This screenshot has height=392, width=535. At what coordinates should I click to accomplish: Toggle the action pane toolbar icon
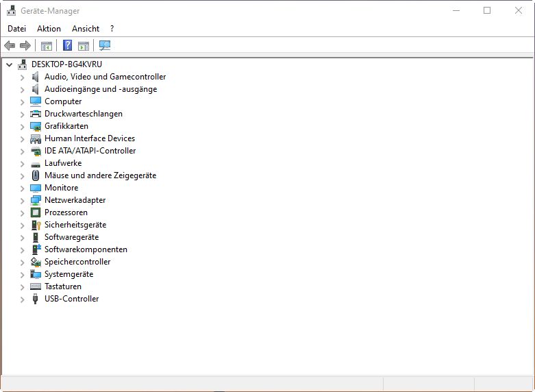(x=84, y=46)
